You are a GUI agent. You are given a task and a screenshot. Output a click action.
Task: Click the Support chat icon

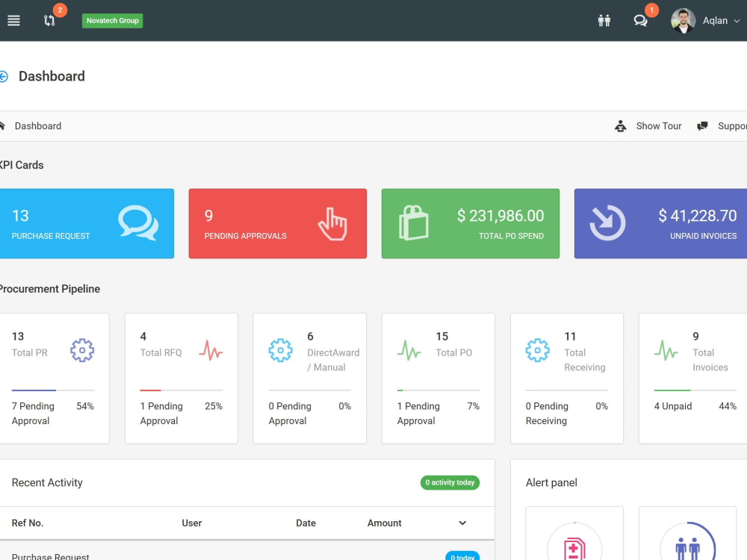coord(702,125)
